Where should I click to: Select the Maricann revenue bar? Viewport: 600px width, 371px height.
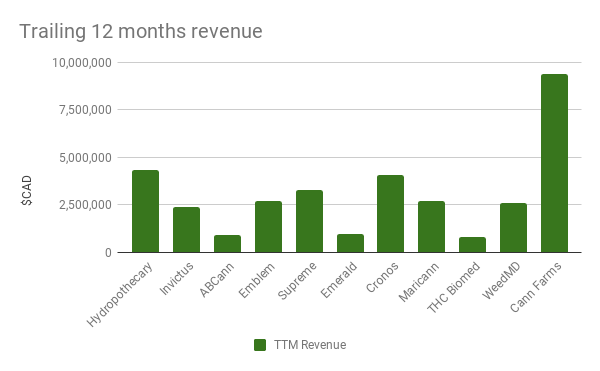(x=431, y=227)
